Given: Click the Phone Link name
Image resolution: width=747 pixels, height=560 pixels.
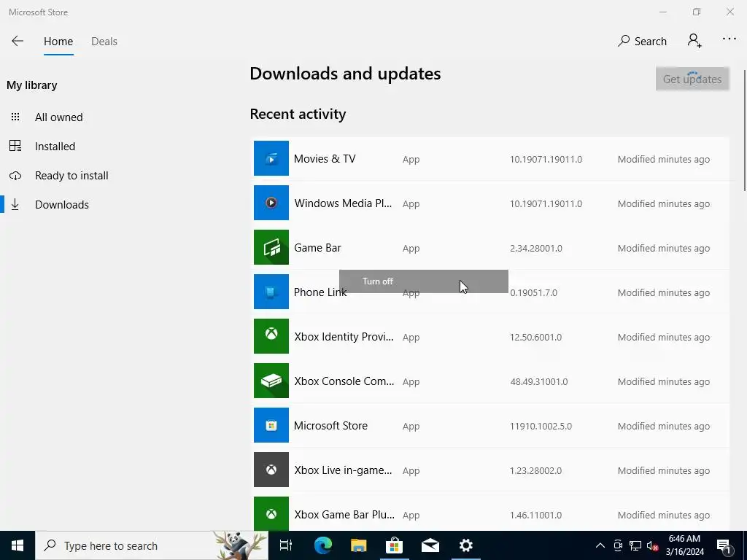Looking at the screenshot, I should [320, 292].
